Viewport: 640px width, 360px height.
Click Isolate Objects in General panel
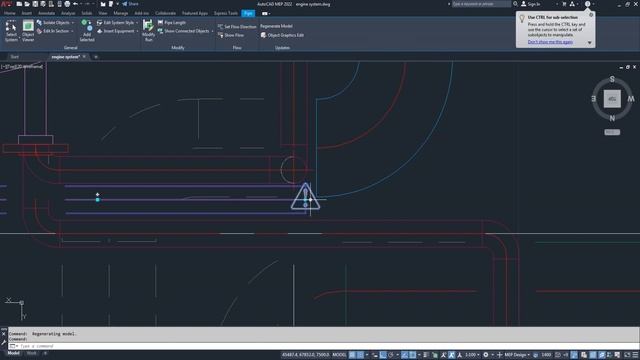point(53,23)
